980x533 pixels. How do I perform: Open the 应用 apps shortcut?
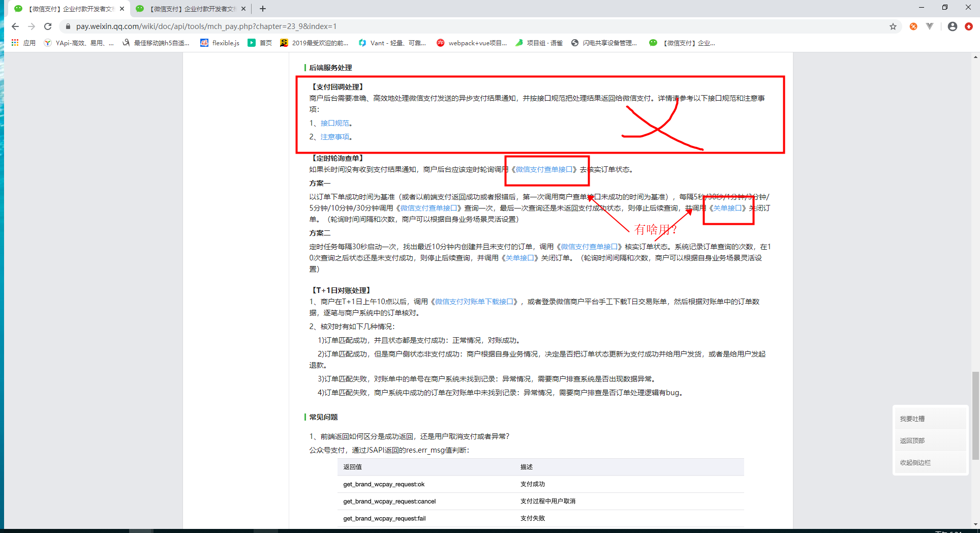tap(24, 43)
